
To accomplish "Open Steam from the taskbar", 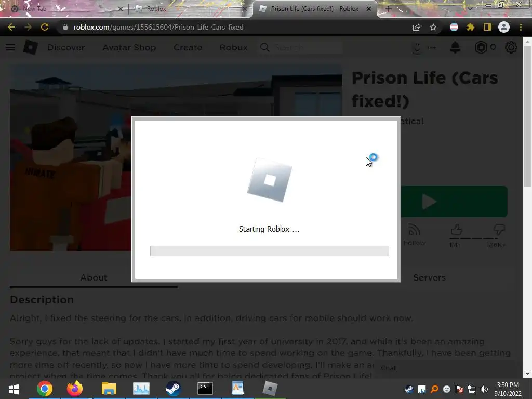I will coord(173,389).
